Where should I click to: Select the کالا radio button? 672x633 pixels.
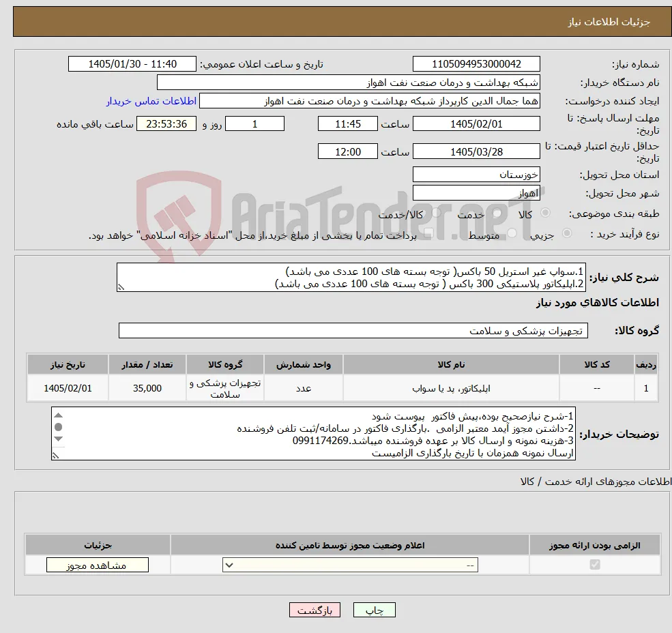pyautogui.click(x=545, y=213)
